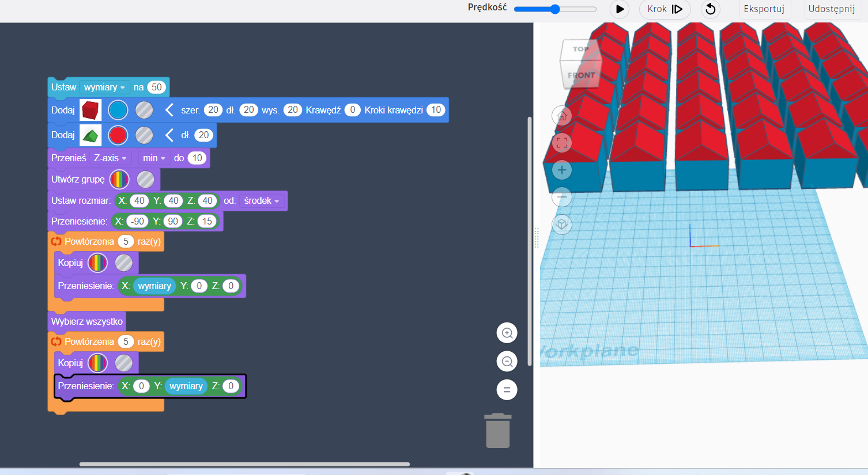Select multicolor in second Kopiuj block
The height and width of the screenshot is (475, 868).
tap(97, 363)
